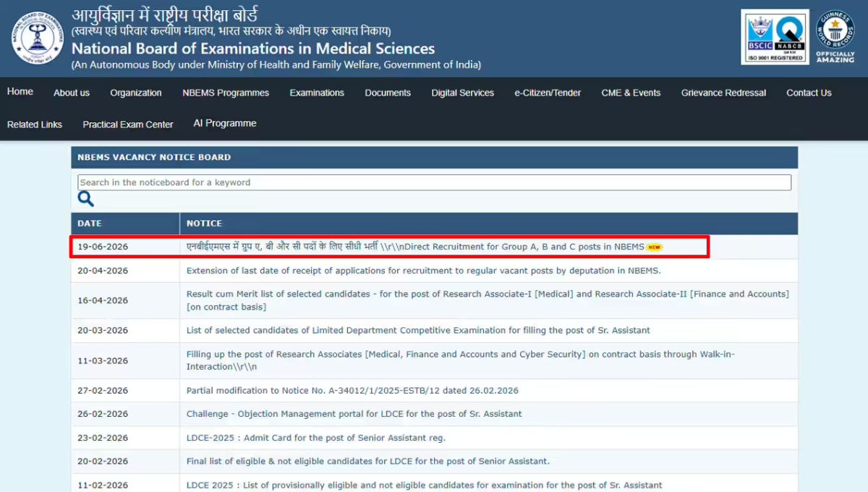
Task: Open the Challenge - Objection Management portal notice
Action: pyautogui.click(x=354, y=414)
